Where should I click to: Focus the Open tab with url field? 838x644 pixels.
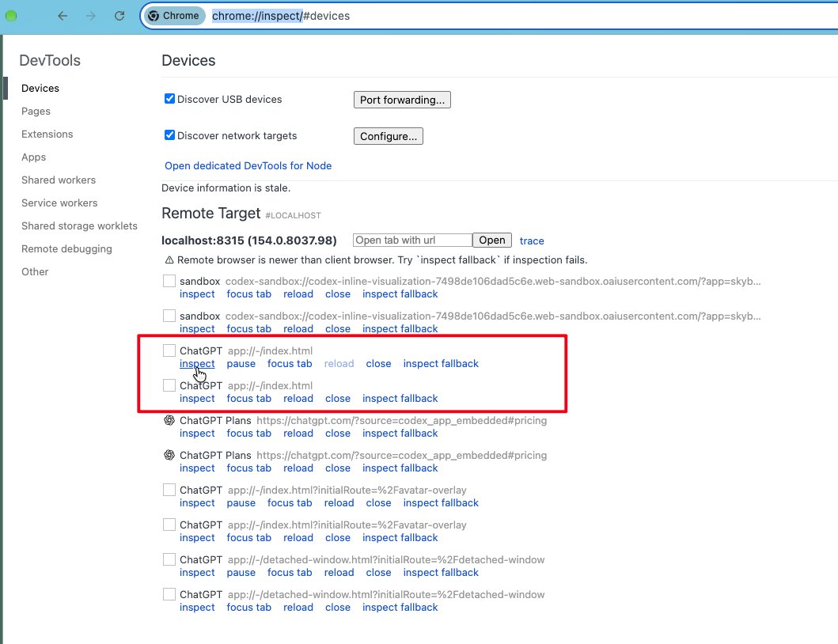412,241
